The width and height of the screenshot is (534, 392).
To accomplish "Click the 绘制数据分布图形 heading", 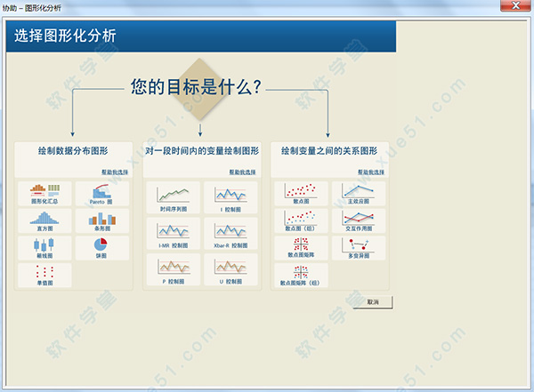I will [73, 151].
